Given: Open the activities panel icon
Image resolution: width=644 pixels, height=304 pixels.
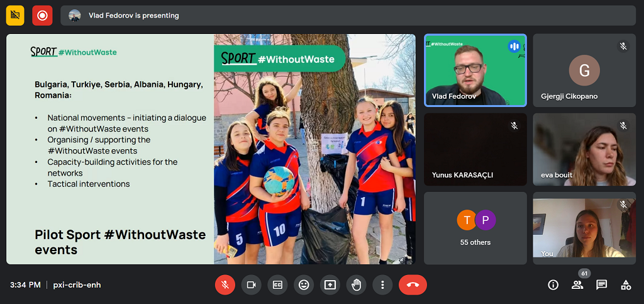Looking at the screenshot, I should coord(626,285).
